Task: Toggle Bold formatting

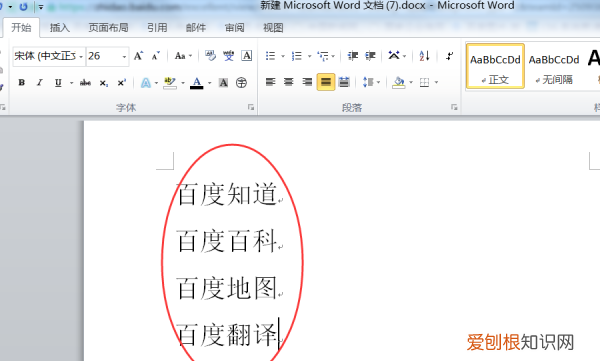Action: click(22, 82)
